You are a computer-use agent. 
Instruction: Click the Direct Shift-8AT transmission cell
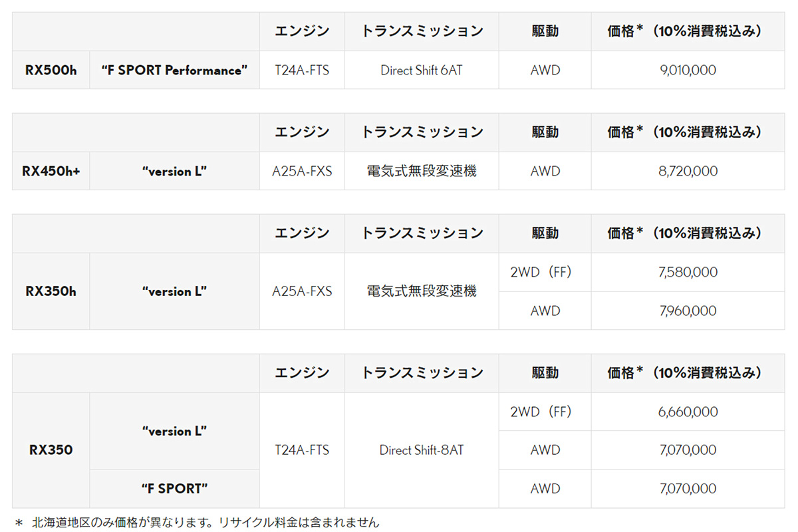click(x=421, y=450)
